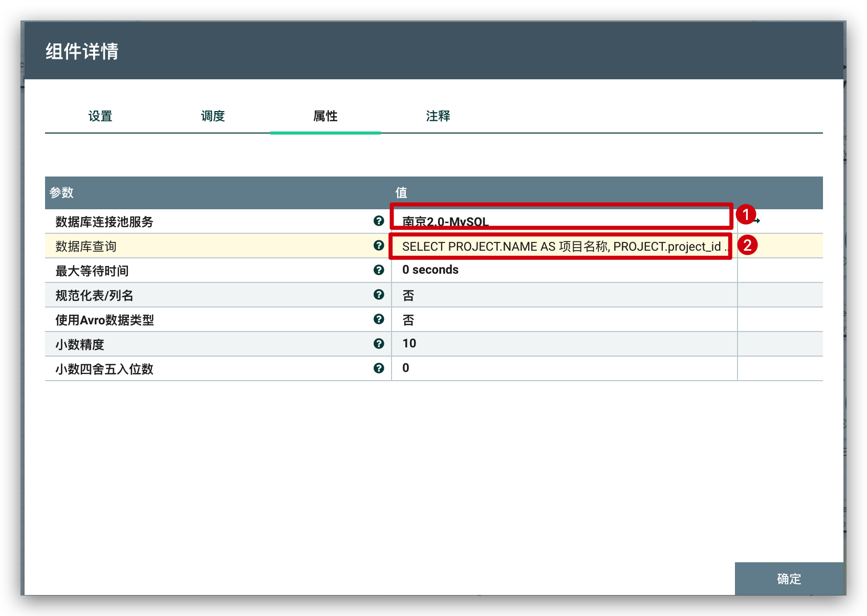Open the 注释 tab
Screen dimensions: 867x616
(x=438, y=116)
